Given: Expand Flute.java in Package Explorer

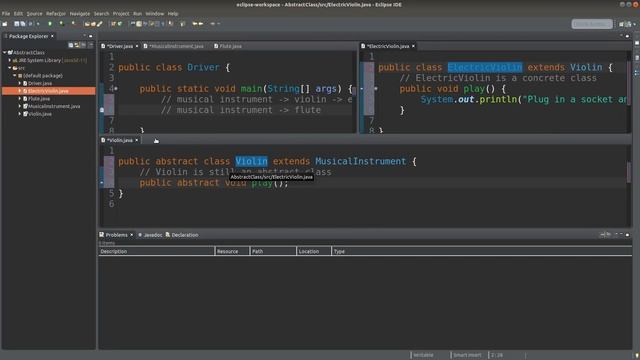Looking at the screenshot, I should point(20,99).
